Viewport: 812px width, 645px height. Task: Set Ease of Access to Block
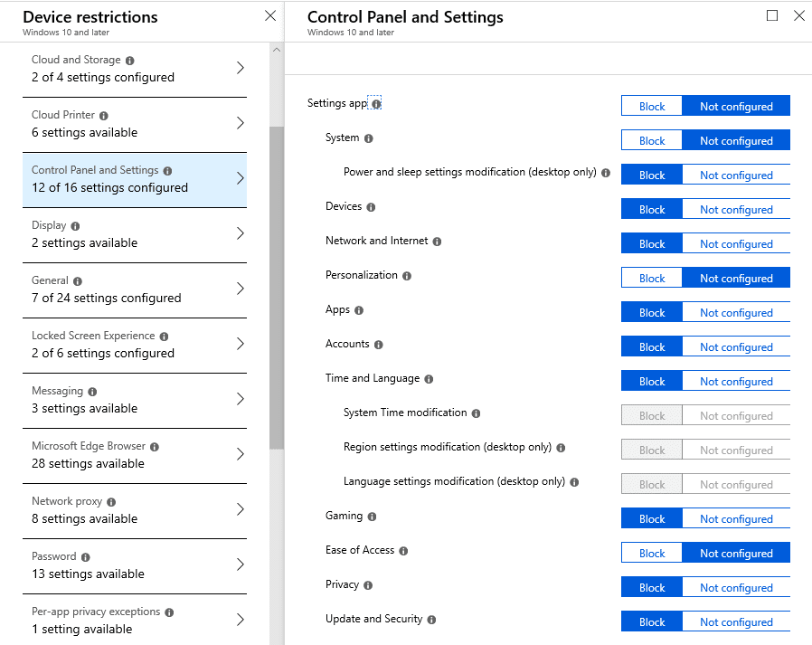pos(651,554)
